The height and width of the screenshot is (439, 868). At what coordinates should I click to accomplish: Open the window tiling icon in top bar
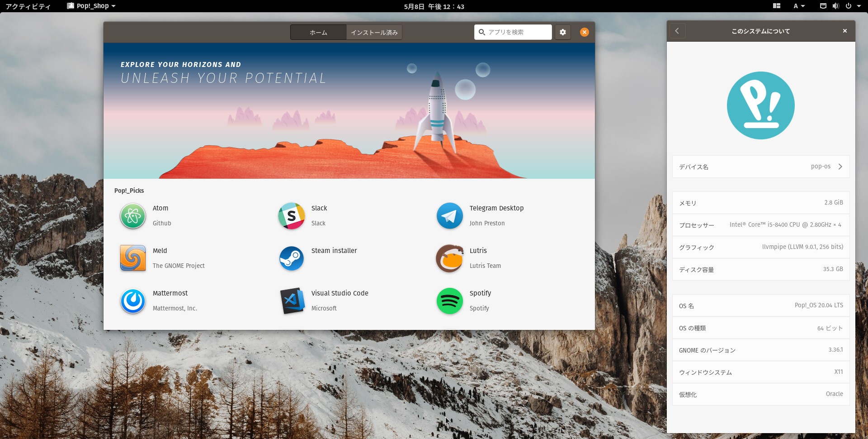pos(777,6)
